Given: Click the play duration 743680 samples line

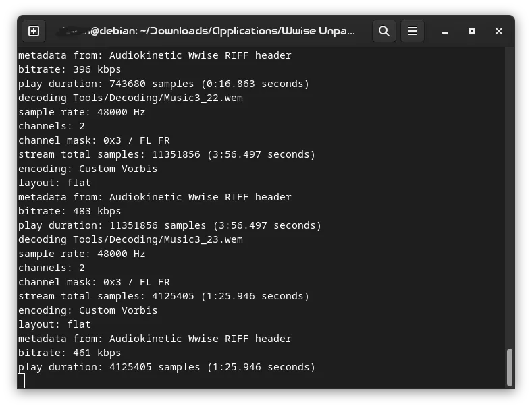Looking at the screenshot, I should 163,84.
